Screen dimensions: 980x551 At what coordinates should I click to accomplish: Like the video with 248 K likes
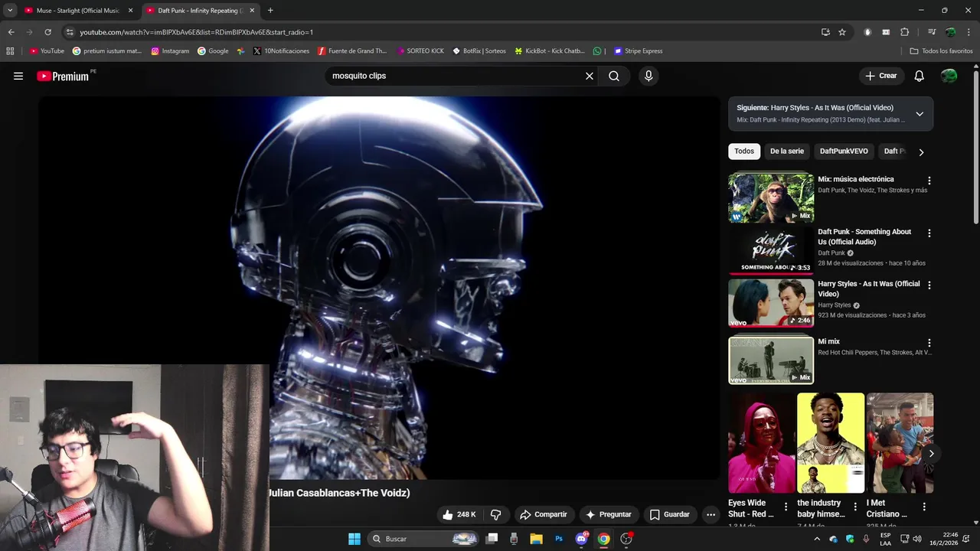pos(459,514)
